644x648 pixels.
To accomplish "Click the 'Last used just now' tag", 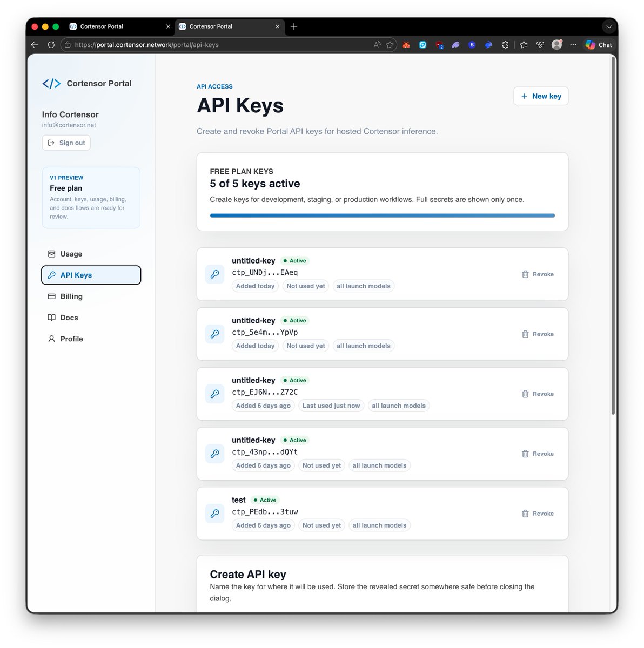I will pos(331,406).
